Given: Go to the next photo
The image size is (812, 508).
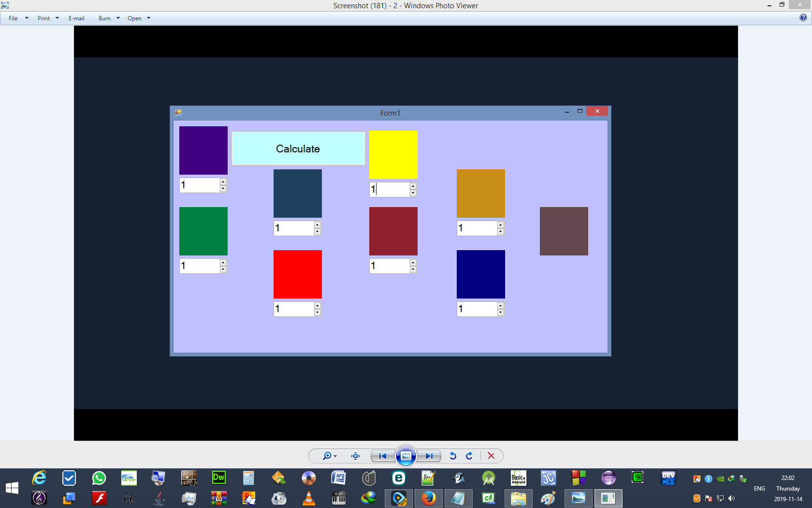Looking at the screenshot, I should [429, 456].
